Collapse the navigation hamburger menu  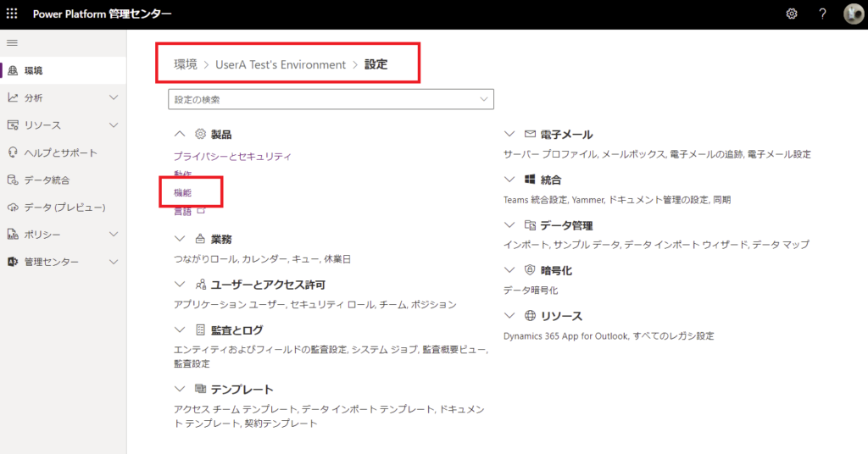click(12, 42)
